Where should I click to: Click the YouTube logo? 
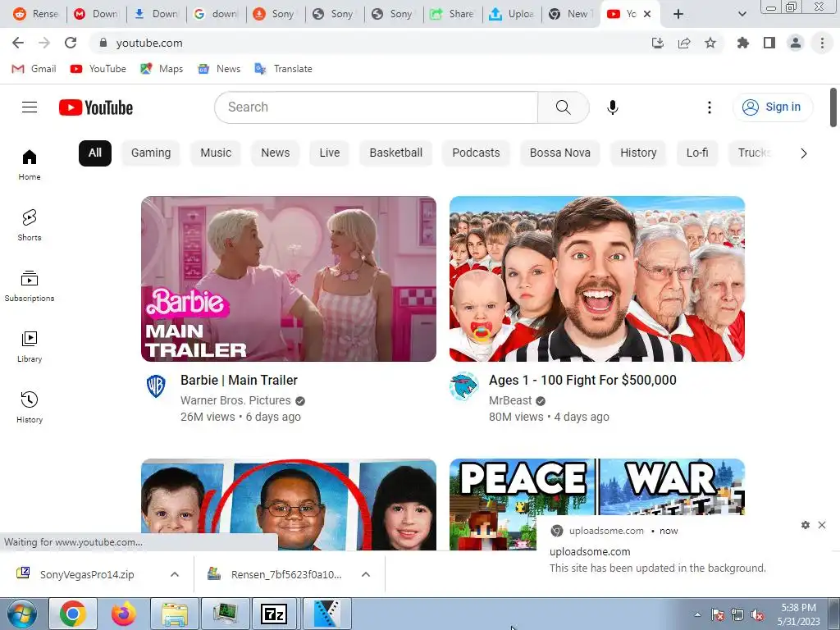coord(96,107)
